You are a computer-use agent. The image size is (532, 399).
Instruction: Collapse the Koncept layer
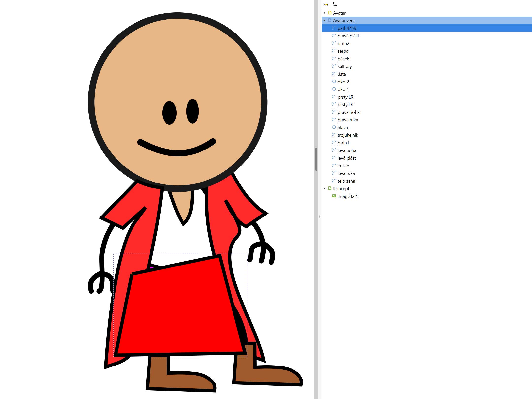pyautogui.click(x=324, y=188)
